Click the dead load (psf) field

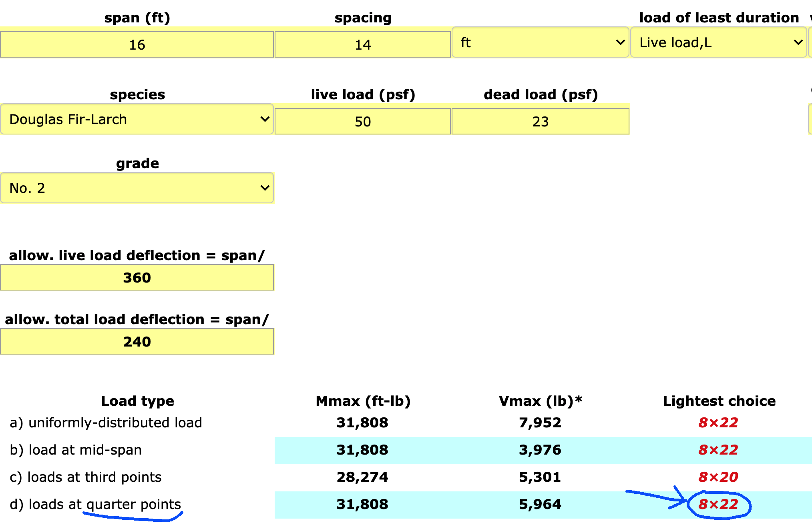540,121
